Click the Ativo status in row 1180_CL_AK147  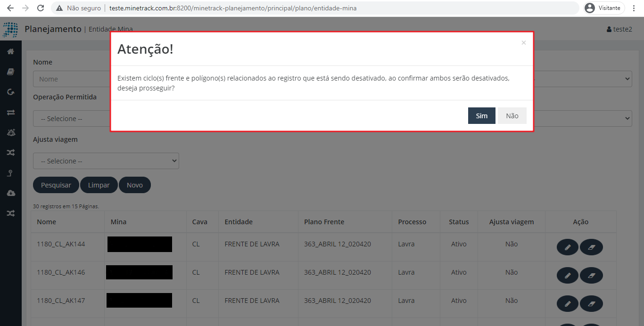click(459, 301)
